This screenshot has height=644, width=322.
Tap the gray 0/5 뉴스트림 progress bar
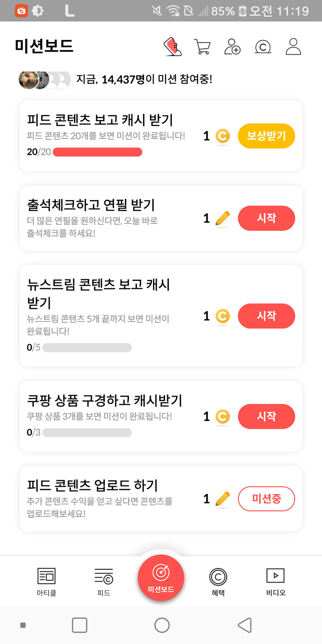tap(87, 348)
